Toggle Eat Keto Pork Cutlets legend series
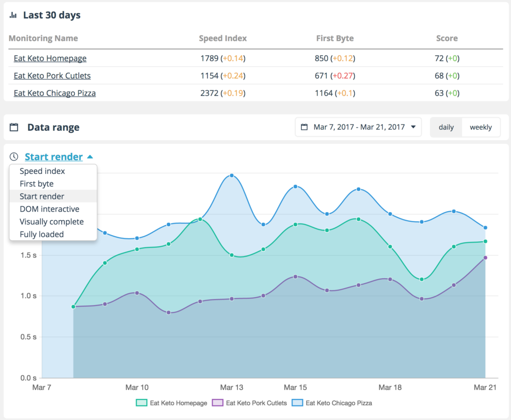The height and width of the screenshot is (420, 511). click(249, 403)
